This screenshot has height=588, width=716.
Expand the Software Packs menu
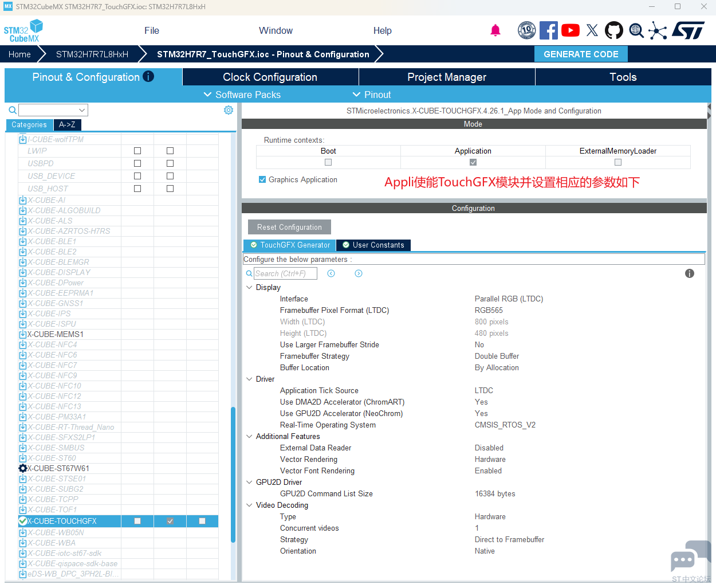242,95
